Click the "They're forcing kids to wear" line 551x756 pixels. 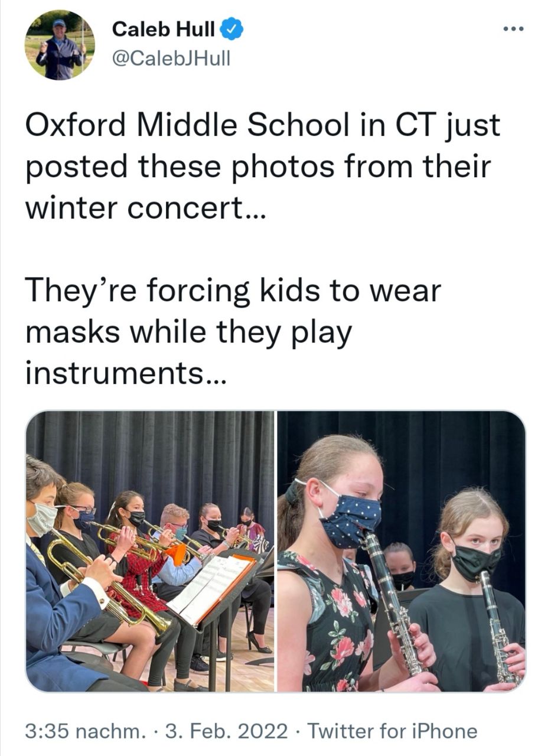coord(233,291)
